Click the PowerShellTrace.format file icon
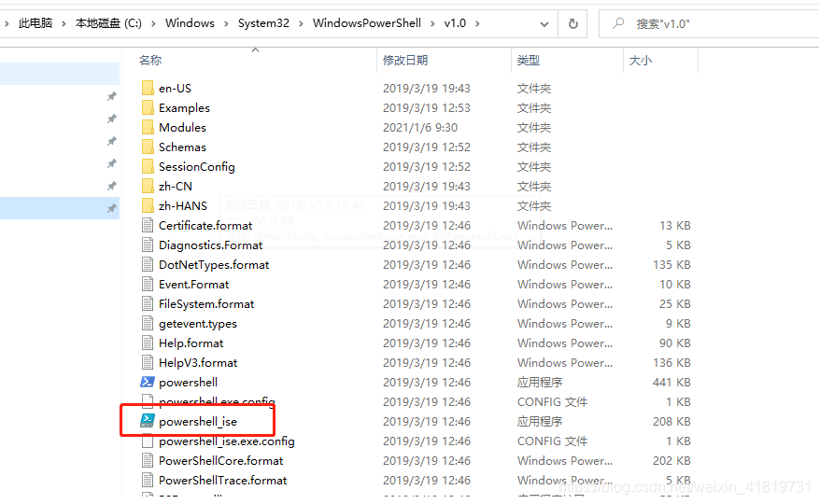819x504 pixels. pyautogui.click(x=148, y=480)
